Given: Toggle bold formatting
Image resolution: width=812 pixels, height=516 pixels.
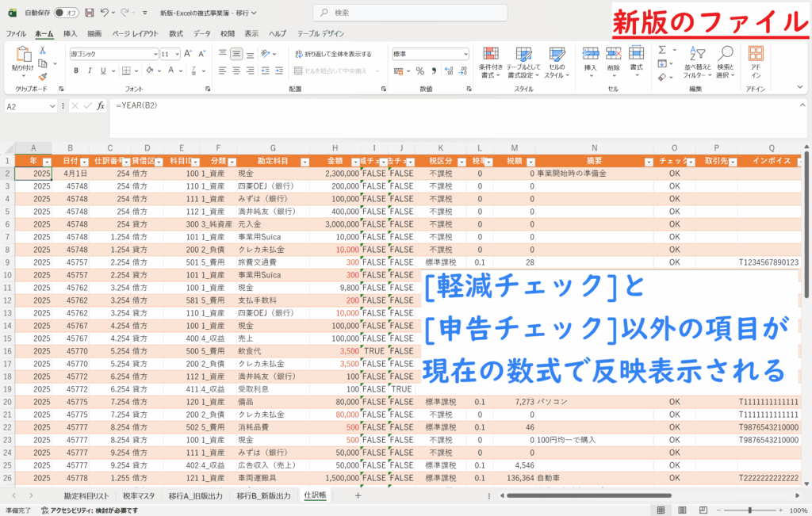Looking at the screenshot, I should click(x=76, y=71).
